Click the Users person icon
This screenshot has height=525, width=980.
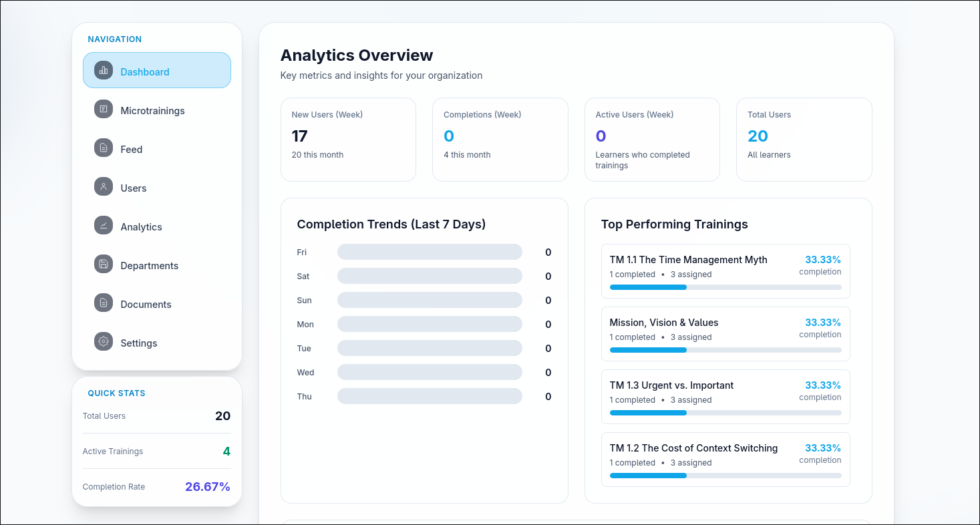[x=104, y=186]
